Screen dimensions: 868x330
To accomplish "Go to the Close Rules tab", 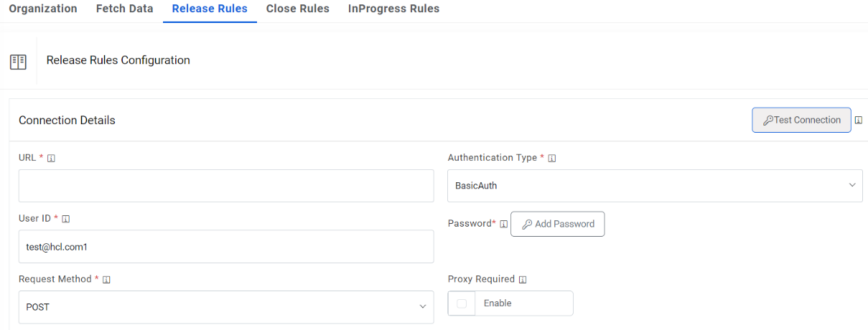I will click(x=297, y=9).
